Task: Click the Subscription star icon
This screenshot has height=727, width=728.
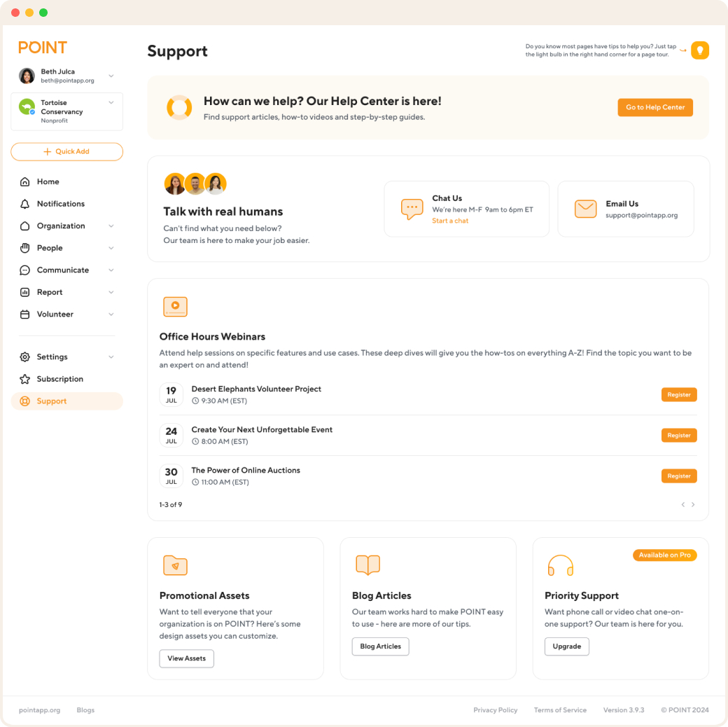Action: (25, 379)
